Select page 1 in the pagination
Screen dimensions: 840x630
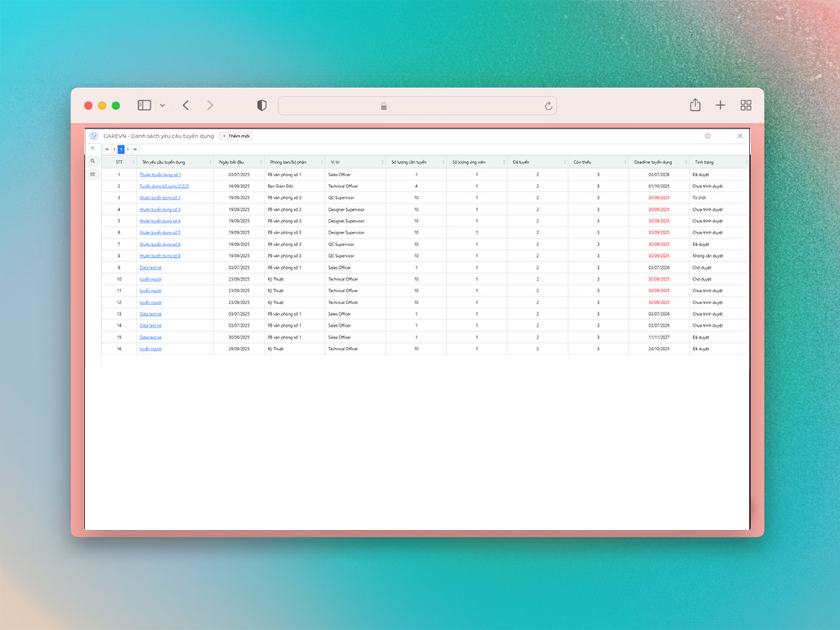pyautogui.click(x=121, y=150)
